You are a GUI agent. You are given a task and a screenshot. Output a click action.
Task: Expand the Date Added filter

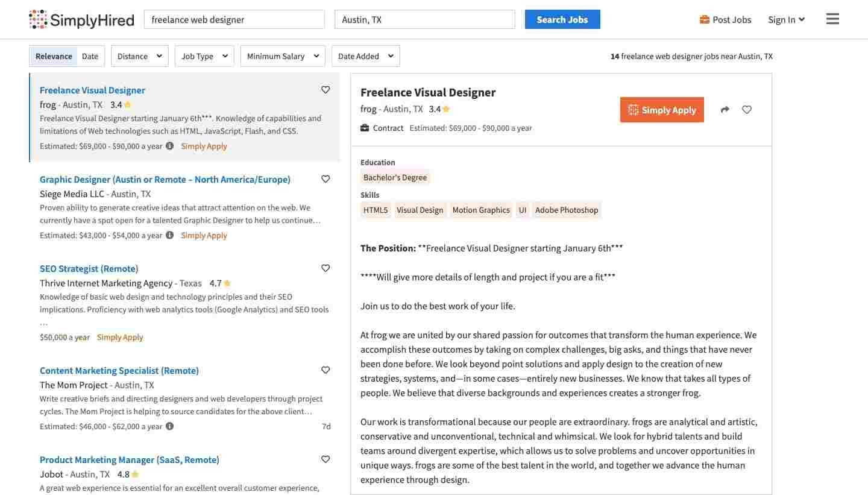[366, 56]
